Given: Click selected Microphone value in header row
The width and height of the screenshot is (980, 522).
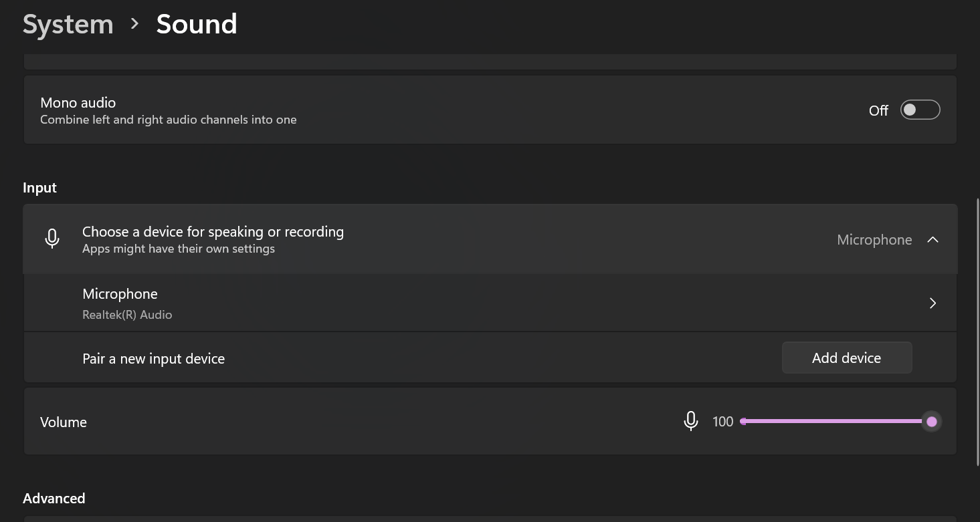Looking at the screenshot, I should [x=874, y=239].
